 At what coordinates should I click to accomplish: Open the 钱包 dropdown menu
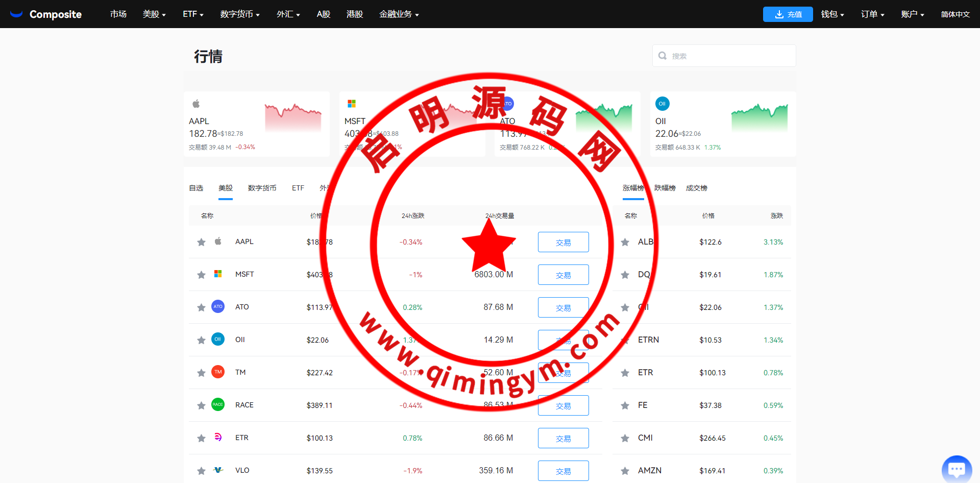pos(832,14)
